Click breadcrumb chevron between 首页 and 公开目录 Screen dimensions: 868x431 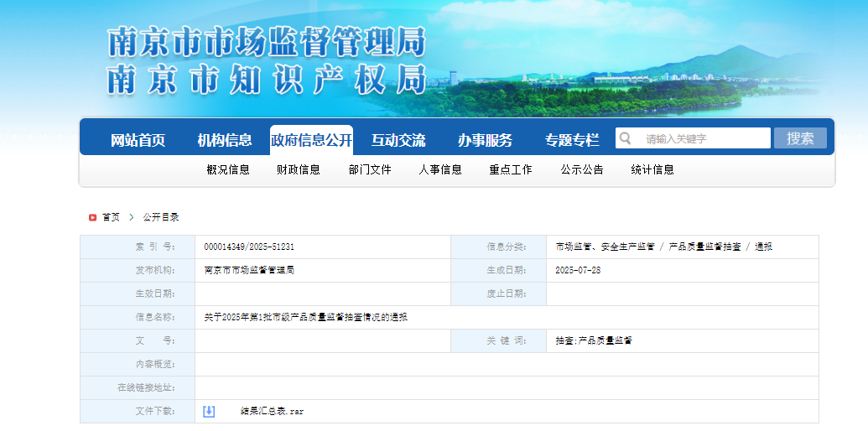(131, 217)
